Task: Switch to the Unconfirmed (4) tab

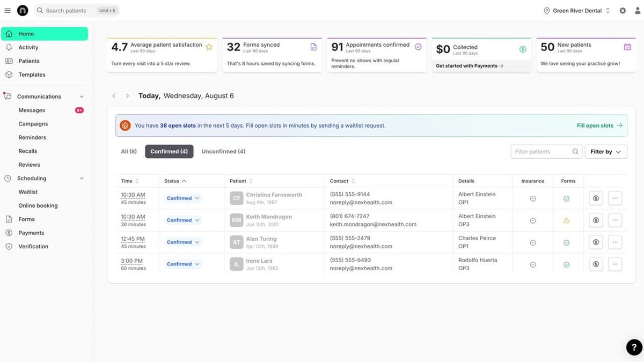Action: [x=223, y=152]
